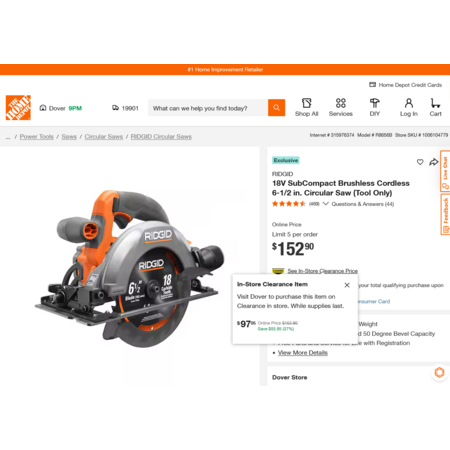
Task: Open the Live Chat side tab
Action: point(445,171)
